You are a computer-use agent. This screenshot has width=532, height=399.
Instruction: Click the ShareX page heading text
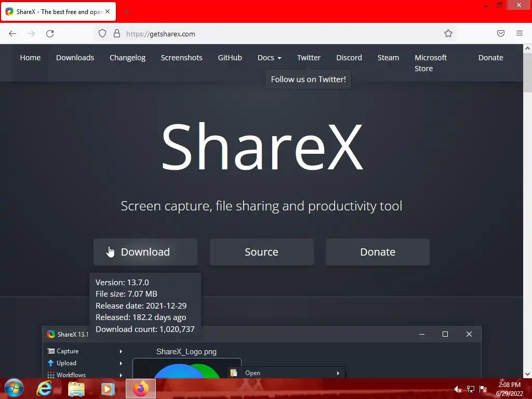tap(262, 147)
